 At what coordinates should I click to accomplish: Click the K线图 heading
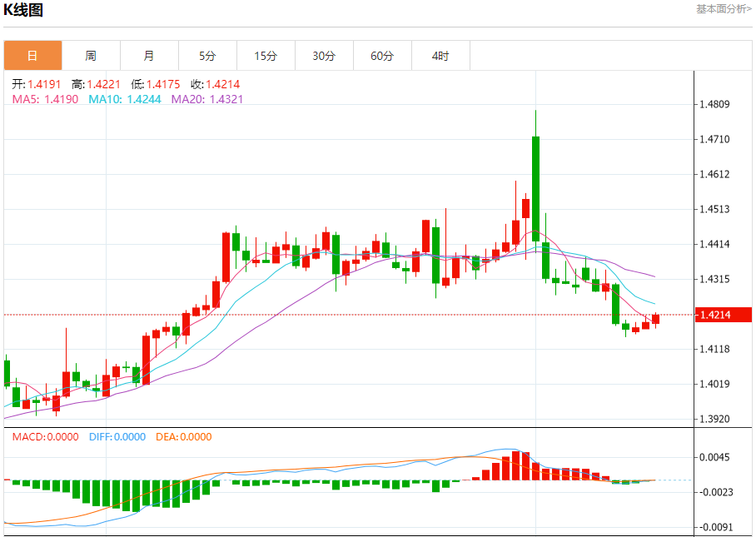coord(23,10)
